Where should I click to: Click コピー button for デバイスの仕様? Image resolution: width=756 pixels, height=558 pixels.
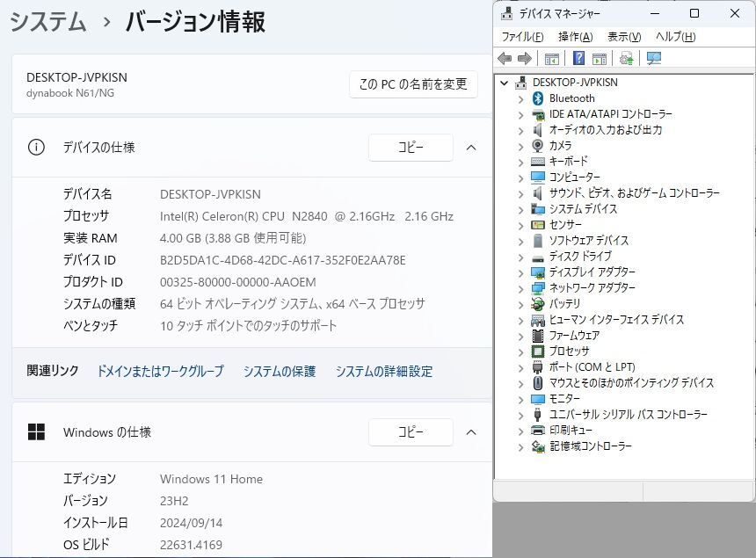coord(411,147)
